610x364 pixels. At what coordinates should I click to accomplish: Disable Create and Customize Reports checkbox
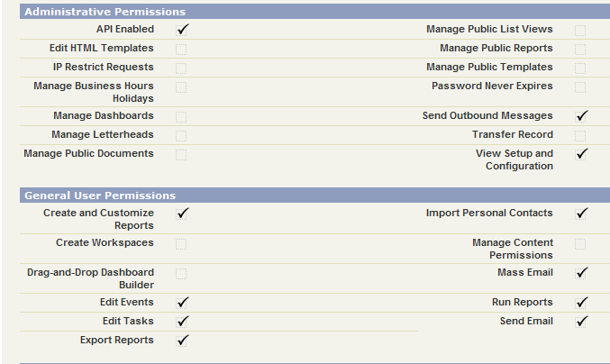tap(181, 214)
